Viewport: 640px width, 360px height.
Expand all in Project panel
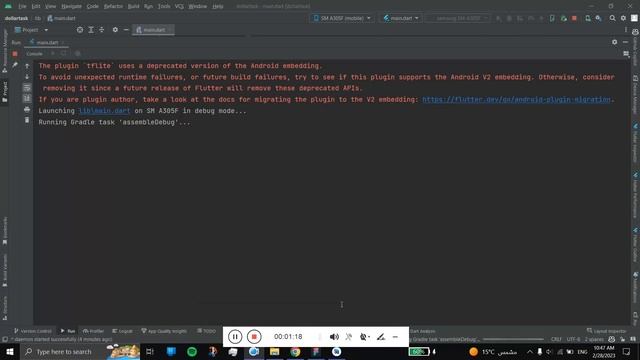tap(91, 30)
